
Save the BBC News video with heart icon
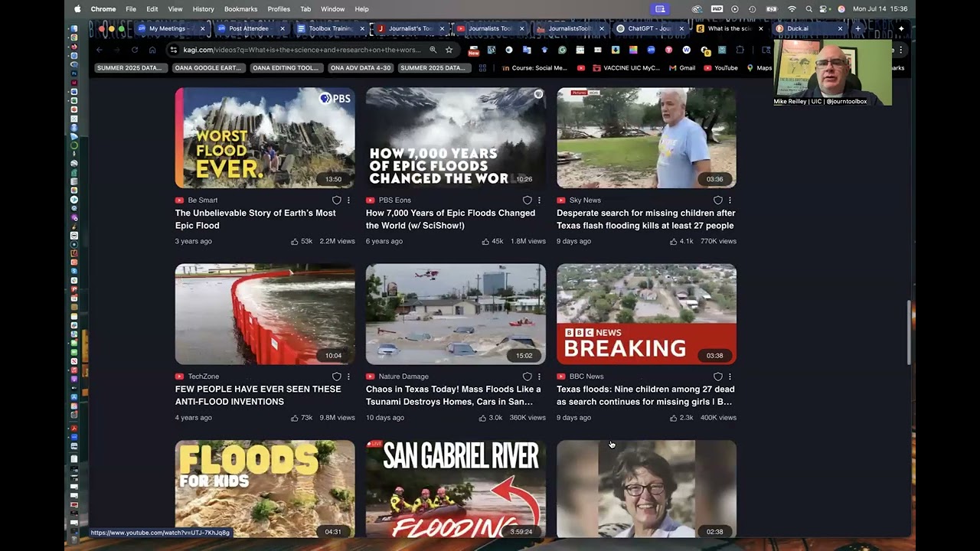(717, 377)
